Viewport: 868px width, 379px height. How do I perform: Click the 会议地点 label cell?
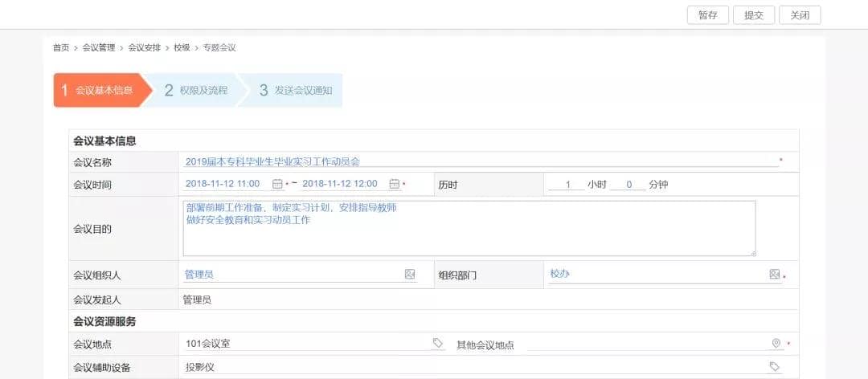pyautogui.click(x=124, y=344)
